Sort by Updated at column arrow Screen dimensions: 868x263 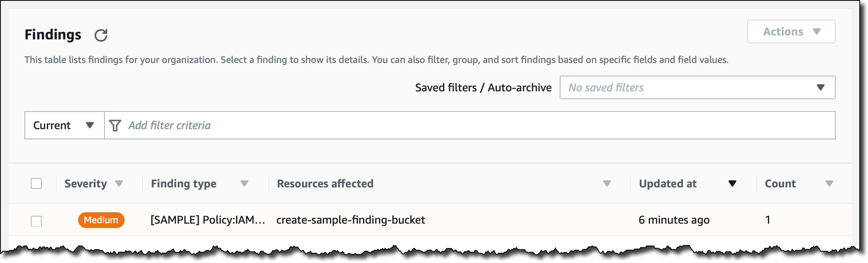pos(732,183)
